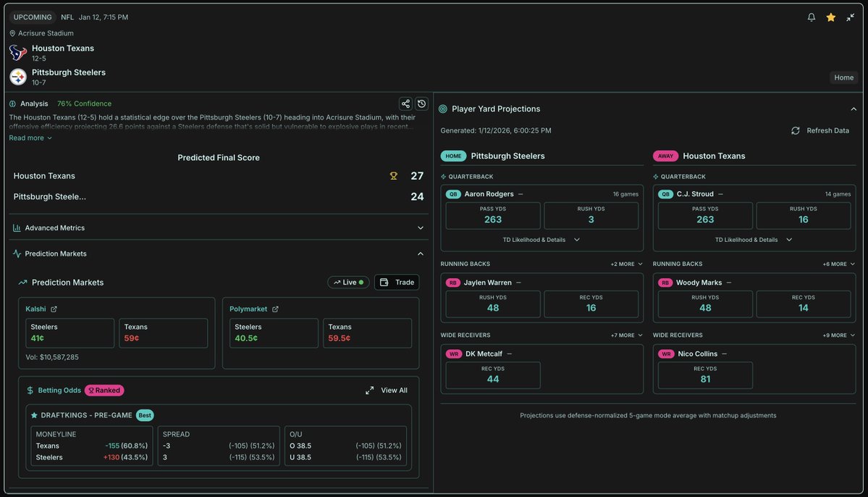The width and height of the screenshot is (868, 497).
Task: Click the Prediction Markets pulse line icon
Action: [17, 254]
